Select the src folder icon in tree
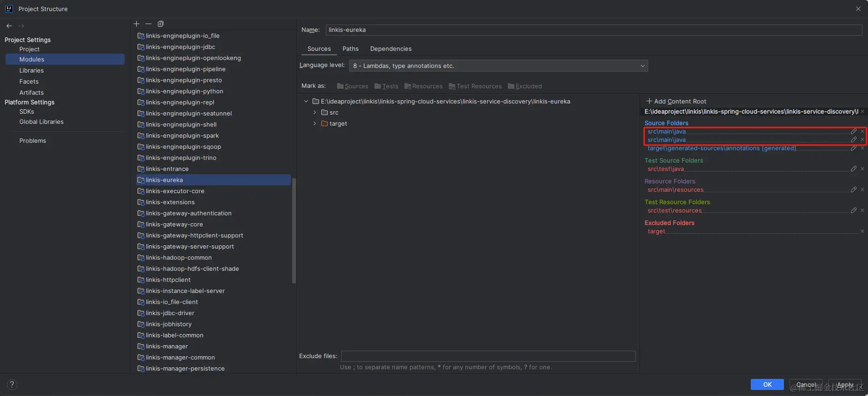The width and height of the screenshot is (868, 396). coord(325,112)
